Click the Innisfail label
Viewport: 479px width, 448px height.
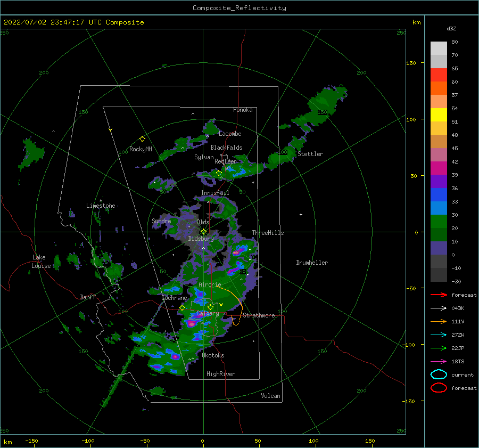point(215,193)
